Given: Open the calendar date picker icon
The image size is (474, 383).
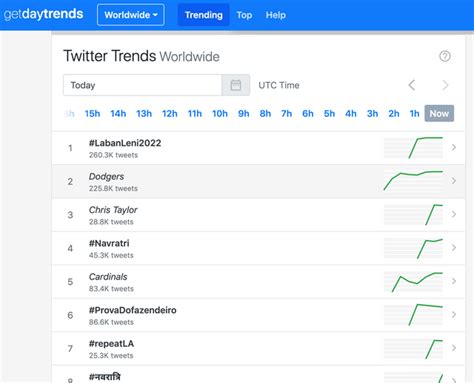Looking at the screenshot, I should (236, 85).
